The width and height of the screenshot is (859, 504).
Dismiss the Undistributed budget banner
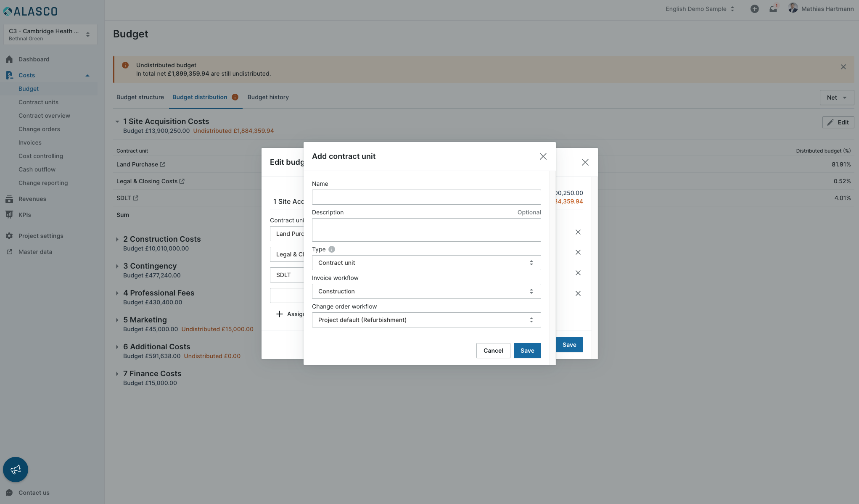pos(843,67)
